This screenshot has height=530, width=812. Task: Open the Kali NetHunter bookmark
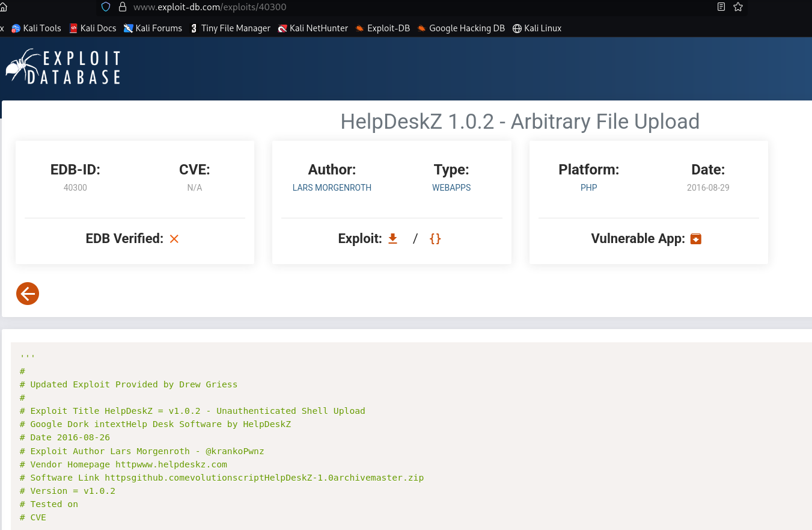pyautogui.click(x=313, y=28)
